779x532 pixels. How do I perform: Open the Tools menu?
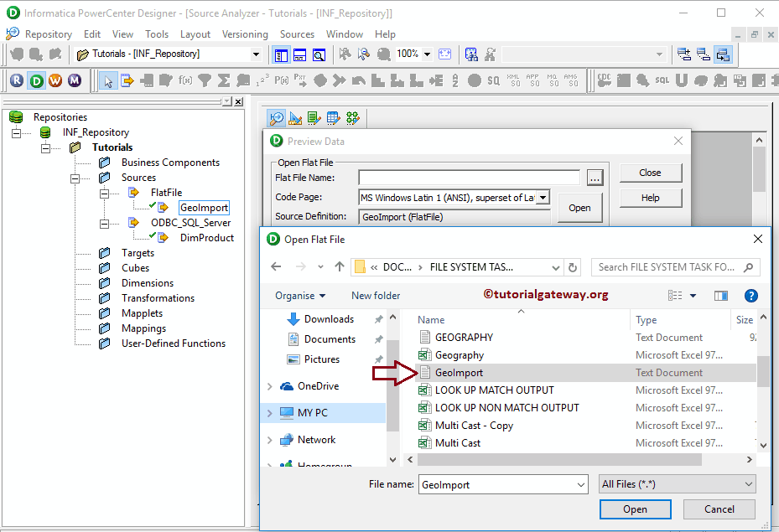pos(157,34)
